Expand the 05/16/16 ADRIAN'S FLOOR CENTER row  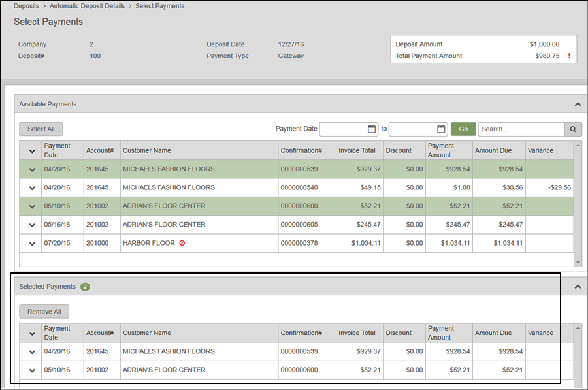click(x=31, y=224)
